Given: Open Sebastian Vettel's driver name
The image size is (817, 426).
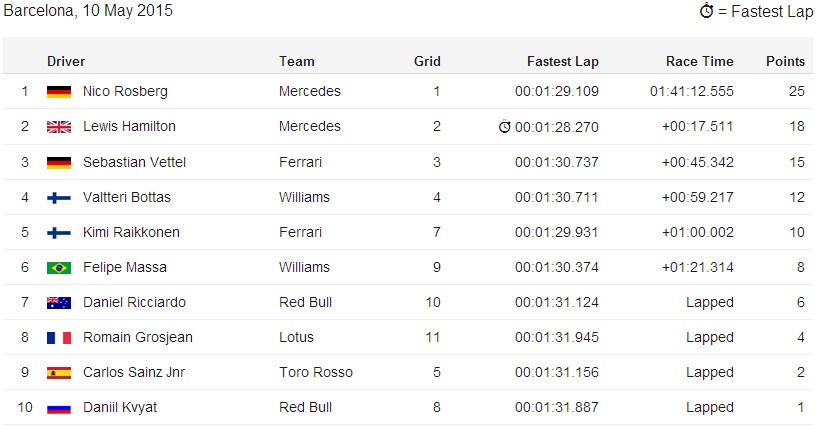Looking at the screenshot, I should coord(134,162).
